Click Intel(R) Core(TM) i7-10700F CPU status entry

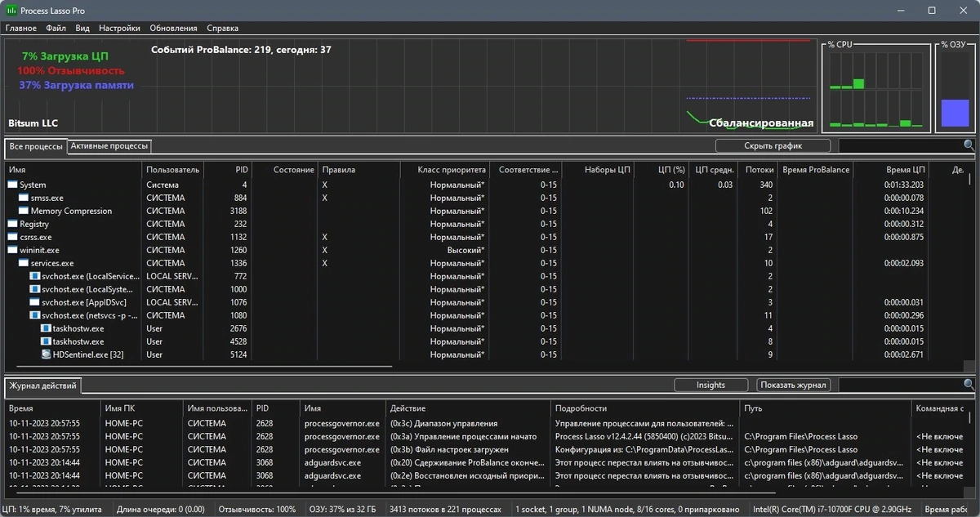coord(832,510)
